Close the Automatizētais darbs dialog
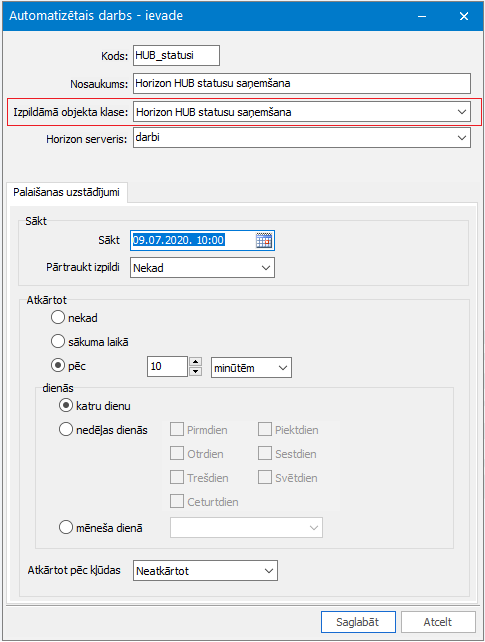 pos(464,16)
